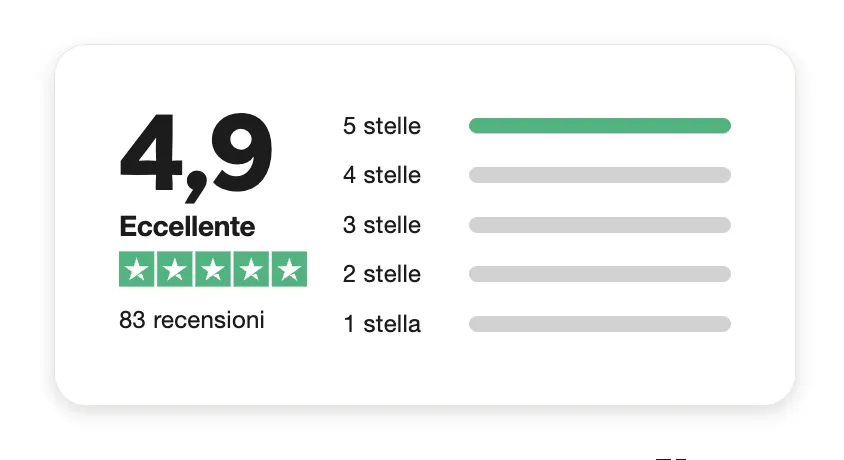Open the 83 recensioni reviews link
The width and height of the screenshot is (844, 460).
click(x=192, y=320)
